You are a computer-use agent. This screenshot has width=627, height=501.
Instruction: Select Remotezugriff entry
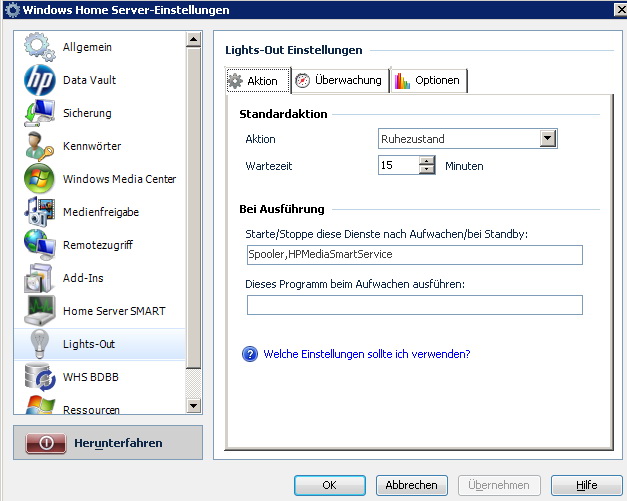[100, 245]
